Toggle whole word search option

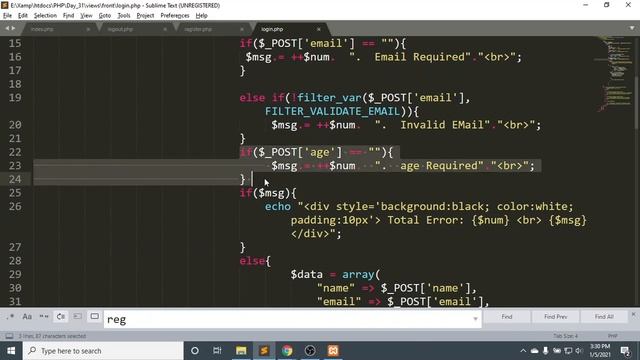pyautogui.click(x=44, y=317)
